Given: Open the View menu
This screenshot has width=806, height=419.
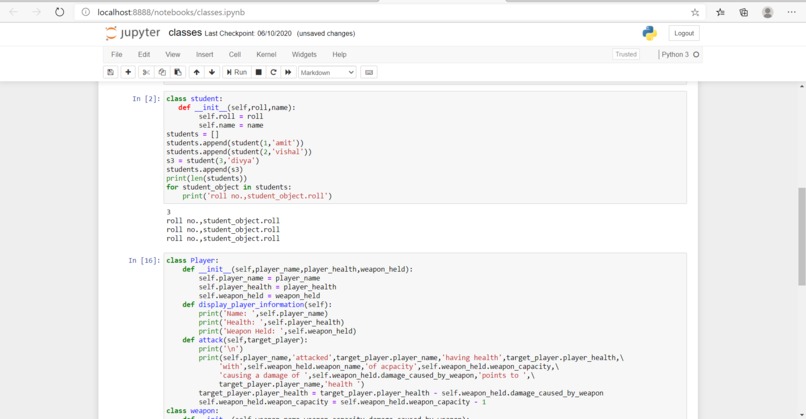Looking at the screenshot, I should [x=173, y=54].
